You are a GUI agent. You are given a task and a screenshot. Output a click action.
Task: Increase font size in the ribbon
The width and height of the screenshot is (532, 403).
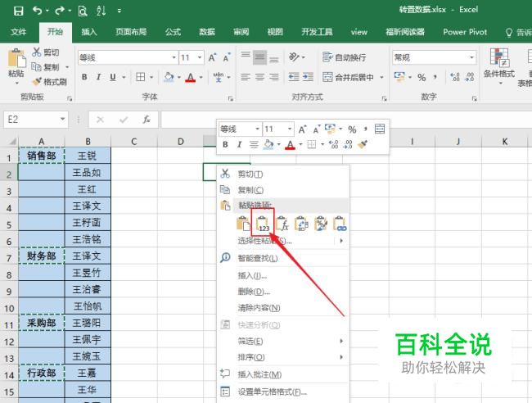(213, 57)
